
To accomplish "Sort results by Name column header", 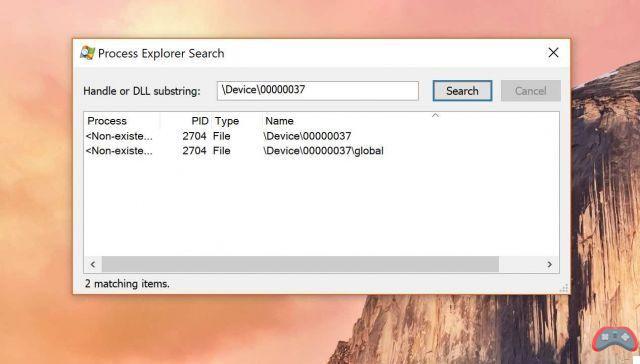I will pos(410,121).
